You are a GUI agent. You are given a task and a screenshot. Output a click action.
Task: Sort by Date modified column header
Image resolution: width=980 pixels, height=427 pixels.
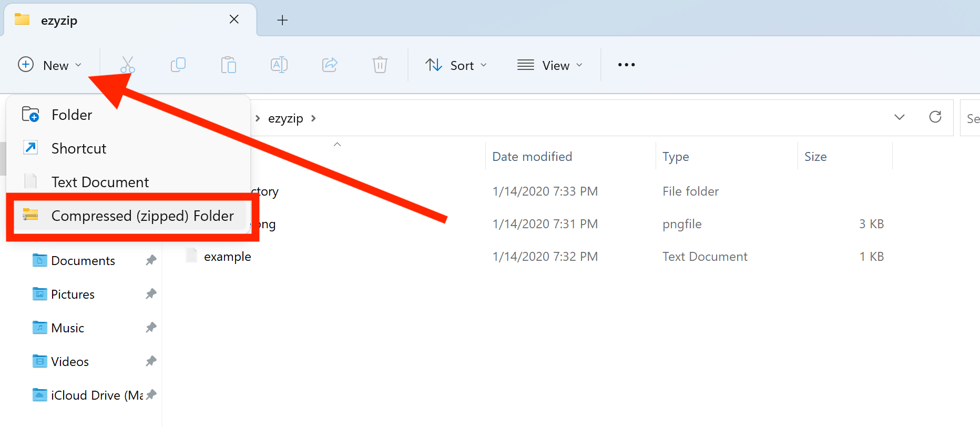tap(532, 157)
